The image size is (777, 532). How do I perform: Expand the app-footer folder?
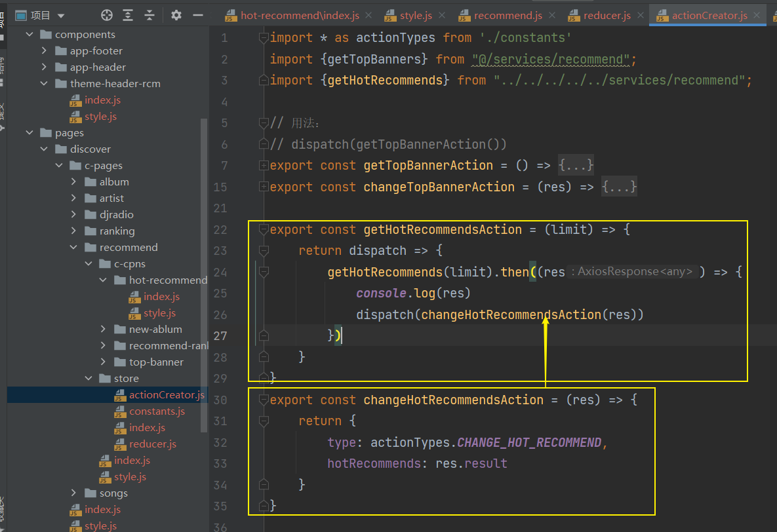point(44,51)
